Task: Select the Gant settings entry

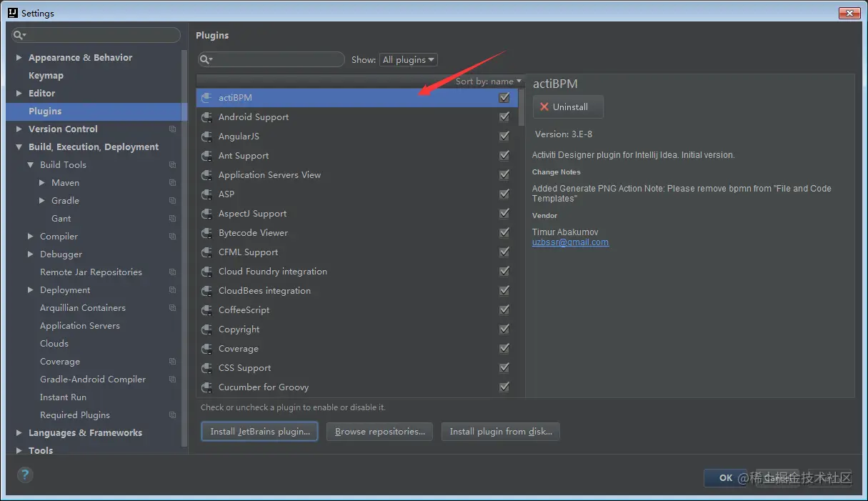Action: click(61, 219)
